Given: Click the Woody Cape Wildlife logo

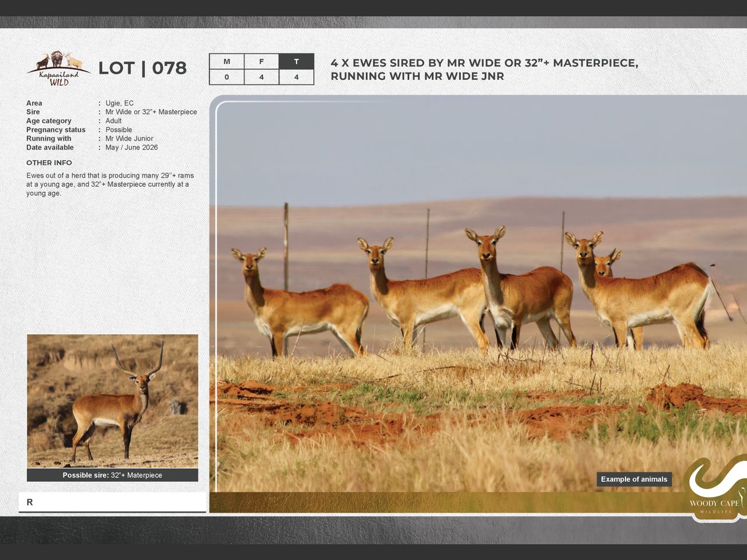Looking at the screenshot, I should coord(715,489).
